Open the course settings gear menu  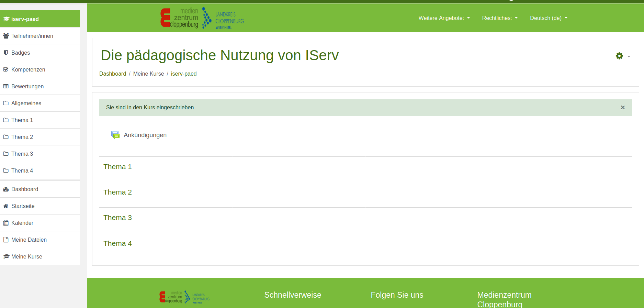pos(622,56)
